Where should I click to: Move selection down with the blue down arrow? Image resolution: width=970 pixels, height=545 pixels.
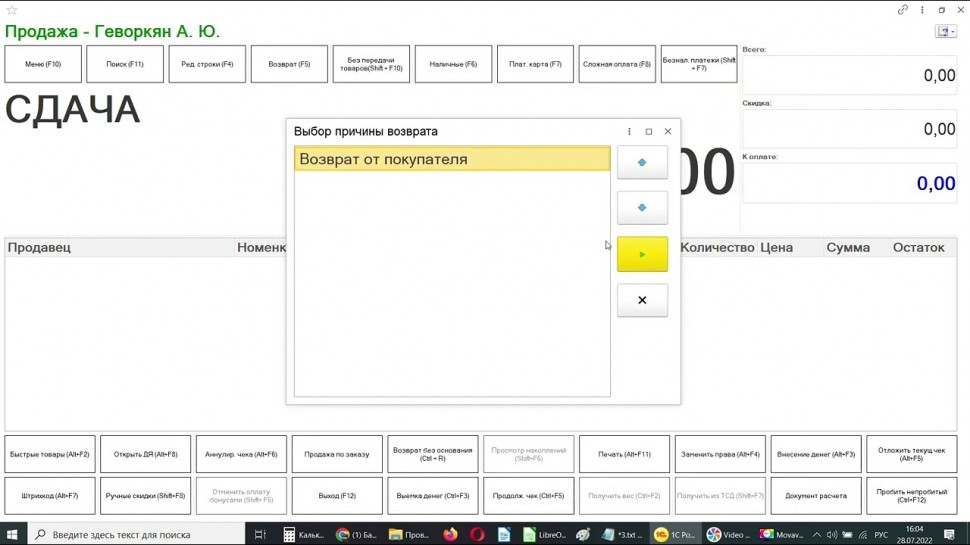642,208
